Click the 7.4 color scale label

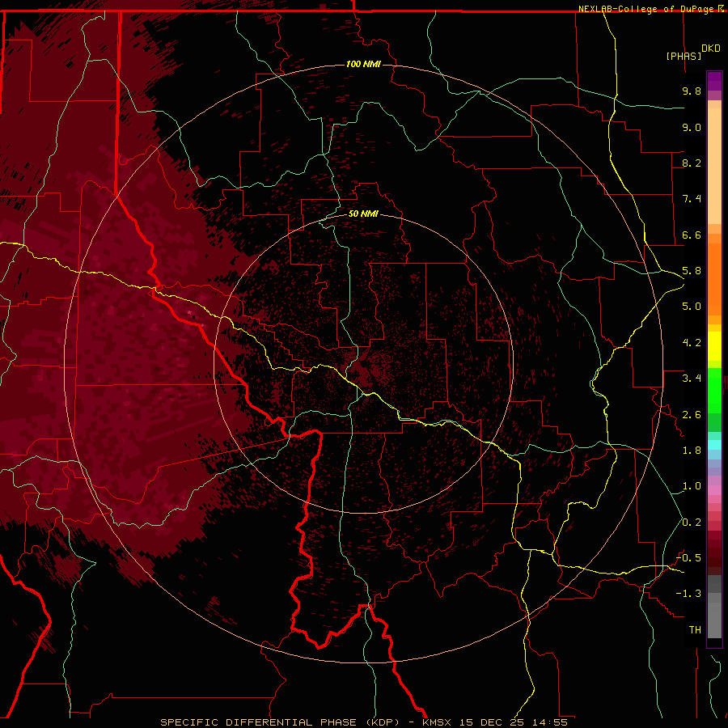[x=692, y=199]
